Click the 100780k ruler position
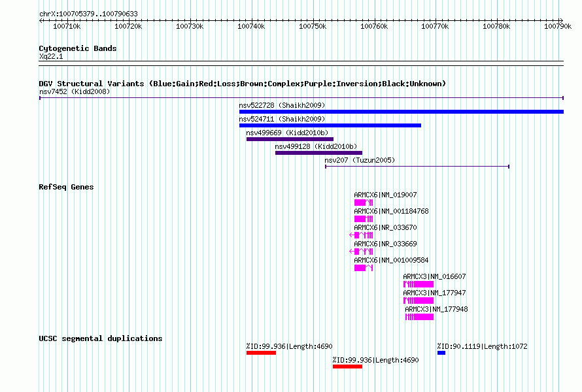 (496, 26)
